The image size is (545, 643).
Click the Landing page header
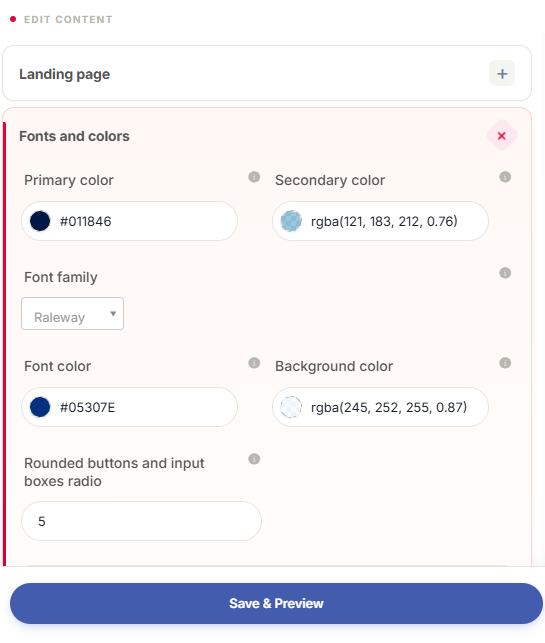(x=64, y=74)
